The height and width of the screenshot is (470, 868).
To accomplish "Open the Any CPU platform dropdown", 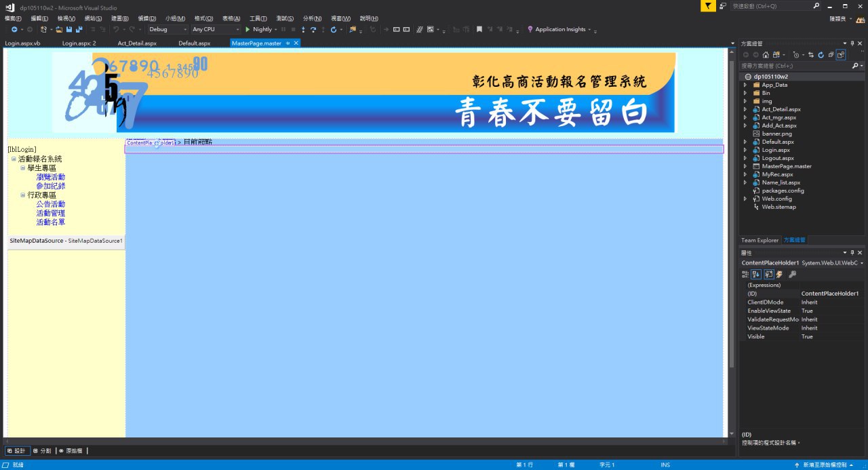I will (x=216, y=30).
